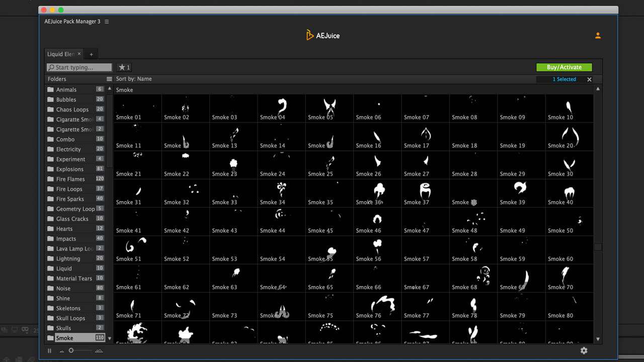644x362 pixels.
Task: Open the Folders panel hamburger menu
Action: [x=109, y=79]
